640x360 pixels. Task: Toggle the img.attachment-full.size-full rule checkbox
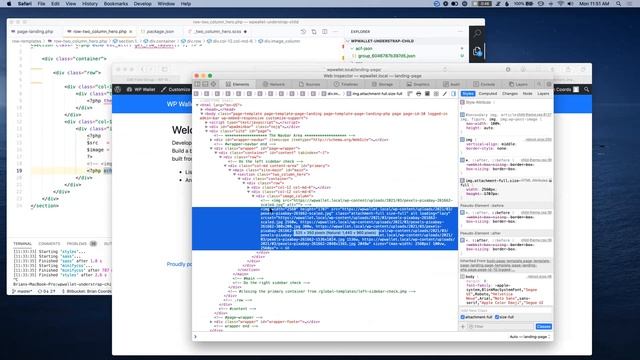(462, 180)
